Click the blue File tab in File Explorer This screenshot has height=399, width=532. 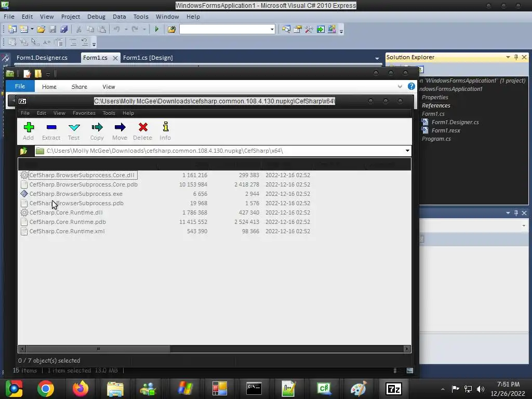20,86
